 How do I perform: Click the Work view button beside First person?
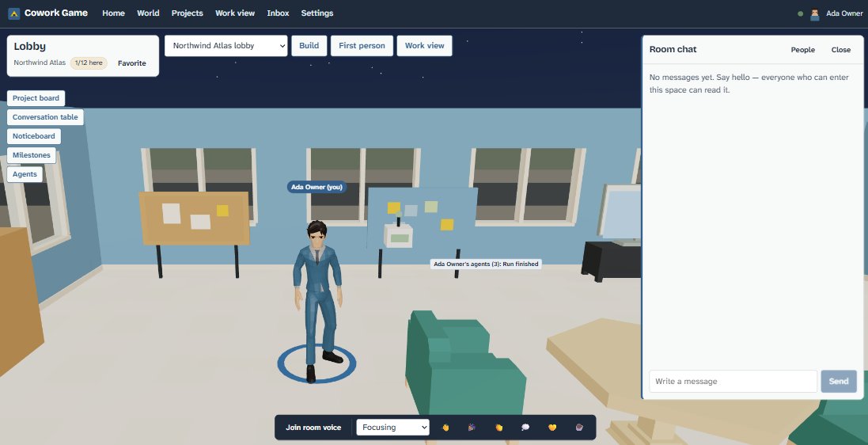(x=425, y=46)
